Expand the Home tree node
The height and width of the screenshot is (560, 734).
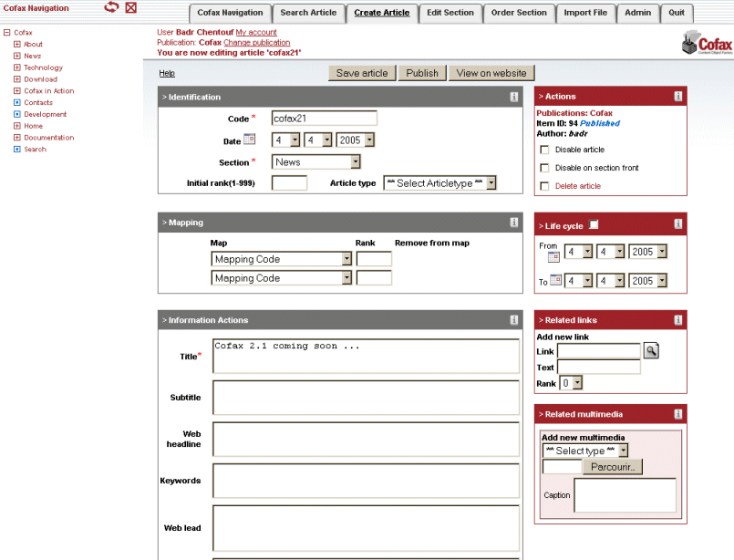[x=17, y=126]
